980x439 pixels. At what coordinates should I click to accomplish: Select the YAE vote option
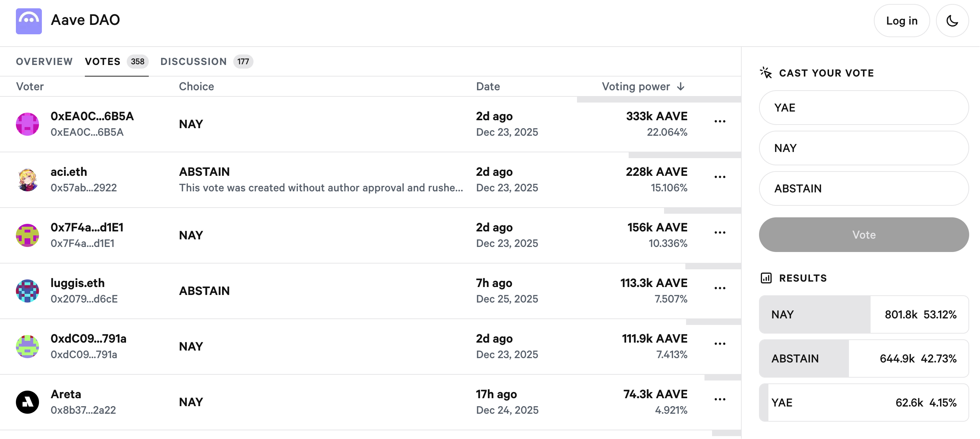click(x=864, y=108)
